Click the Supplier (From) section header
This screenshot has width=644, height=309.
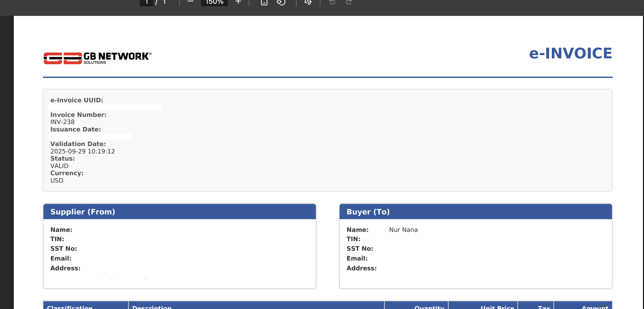tap(83, 212)
